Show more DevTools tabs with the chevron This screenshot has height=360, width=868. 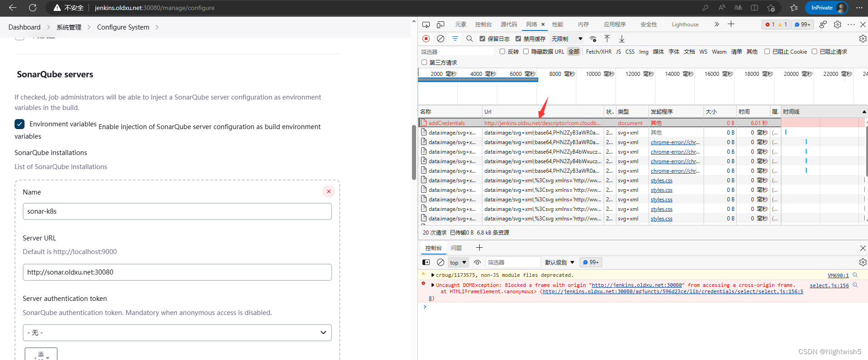716,24
